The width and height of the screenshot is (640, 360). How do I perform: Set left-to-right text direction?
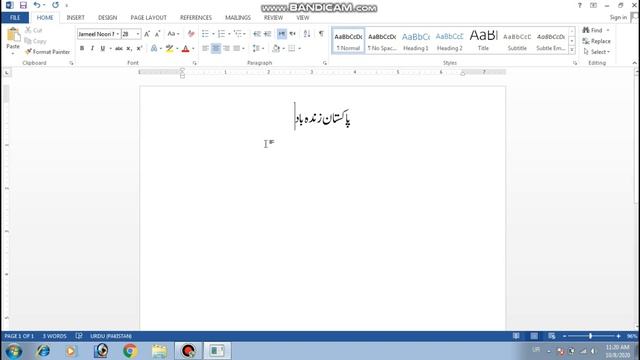[282, 34]
